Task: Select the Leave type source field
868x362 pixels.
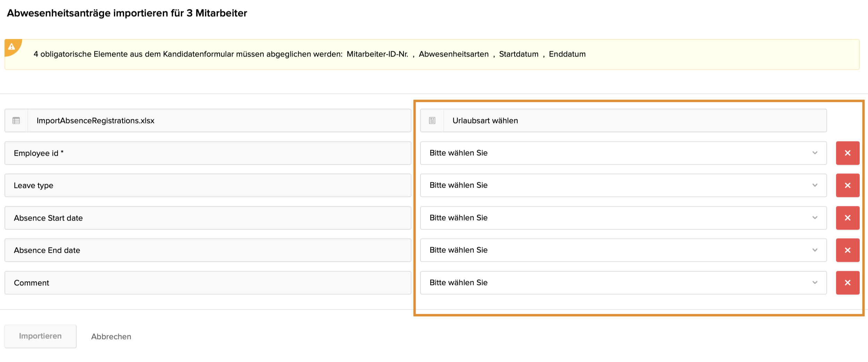Action: (207, 186)
